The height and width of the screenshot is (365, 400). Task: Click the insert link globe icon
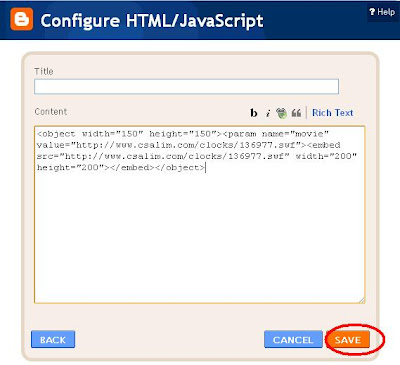[x=282, y=113]
